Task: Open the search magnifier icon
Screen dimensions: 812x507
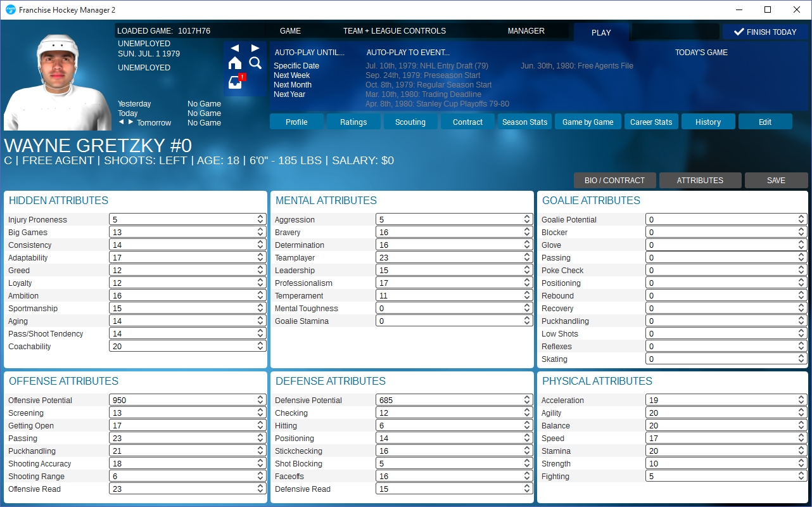Action: pyautogui.click(x=255, y=63)
